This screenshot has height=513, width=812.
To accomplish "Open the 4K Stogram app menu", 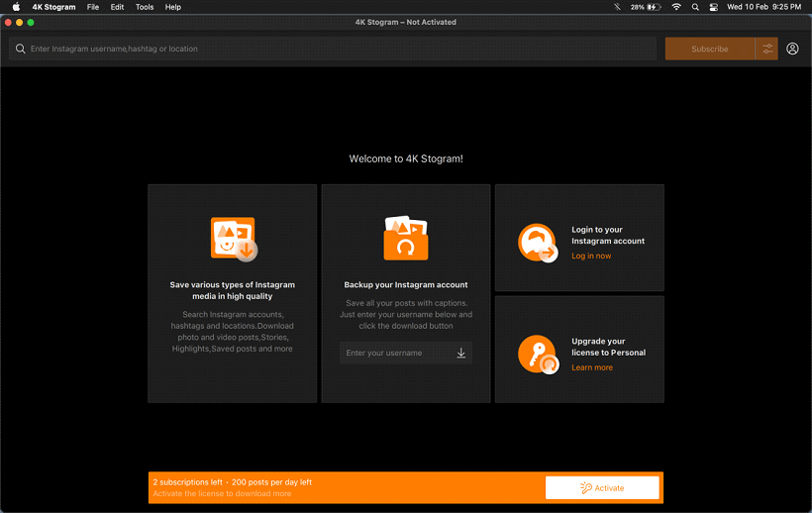I will [53, 7].
